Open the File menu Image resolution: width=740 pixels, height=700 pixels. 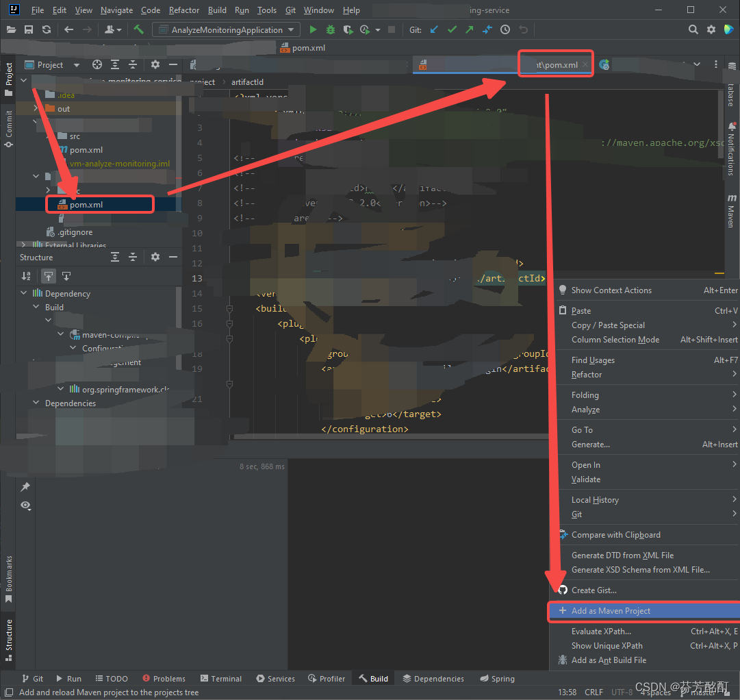coord(37,10)
